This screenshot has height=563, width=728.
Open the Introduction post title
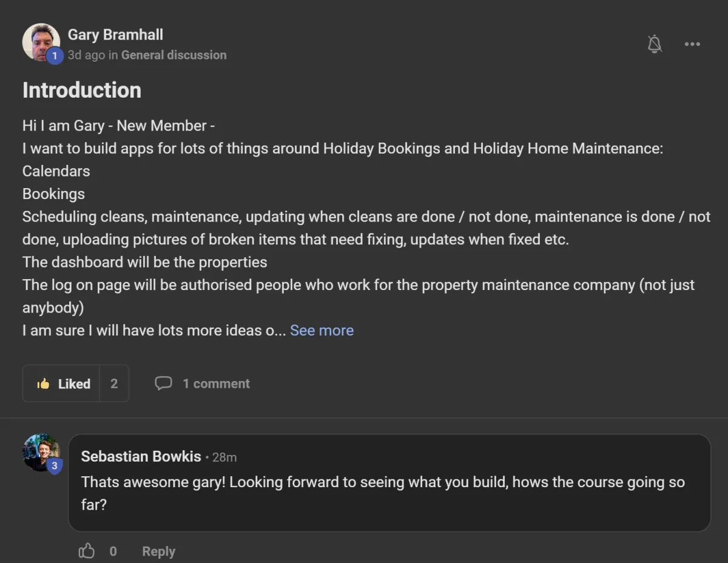pyautogui.click(x=82, y=90)
